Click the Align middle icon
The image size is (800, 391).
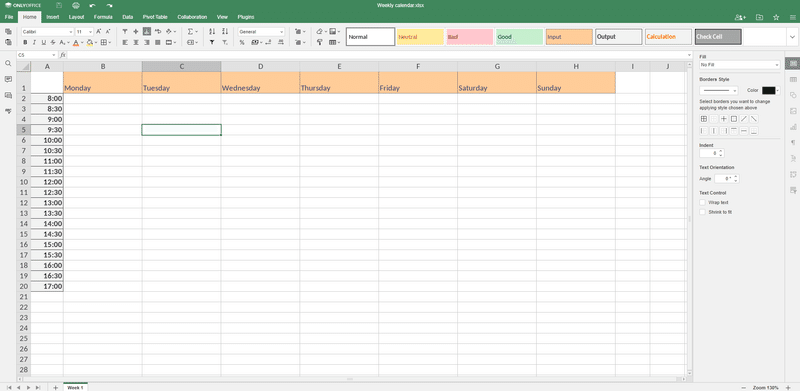click(136, 32)
